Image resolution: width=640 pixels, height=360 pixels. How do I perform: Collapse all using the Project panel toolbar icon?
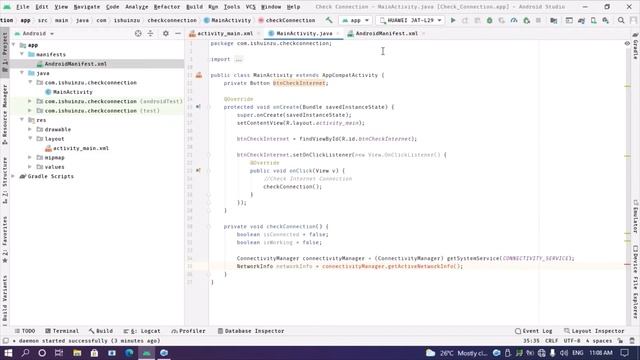(x=151, y=33)
